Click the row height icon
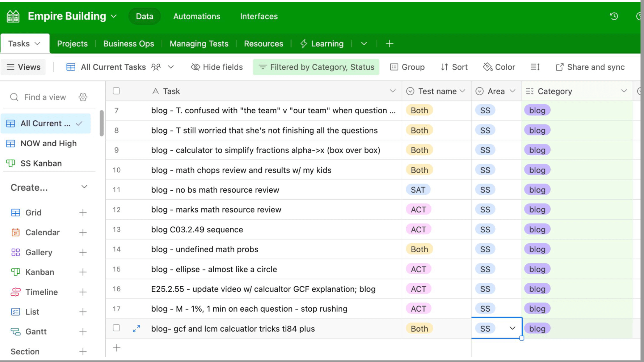 click(535, 67)
